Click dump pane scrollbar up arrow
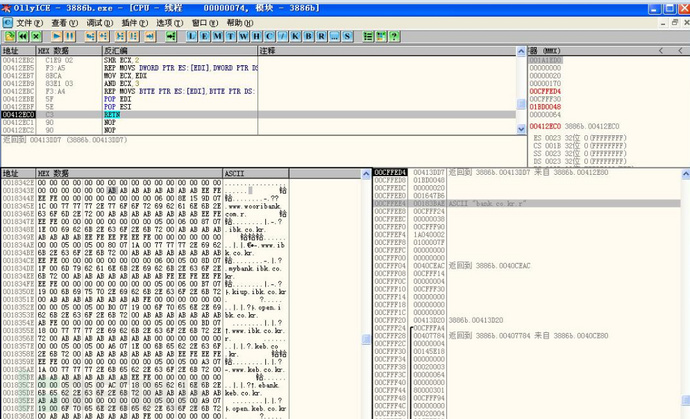The height and width of the screenshot is (419, 690). tap(366, 174)
